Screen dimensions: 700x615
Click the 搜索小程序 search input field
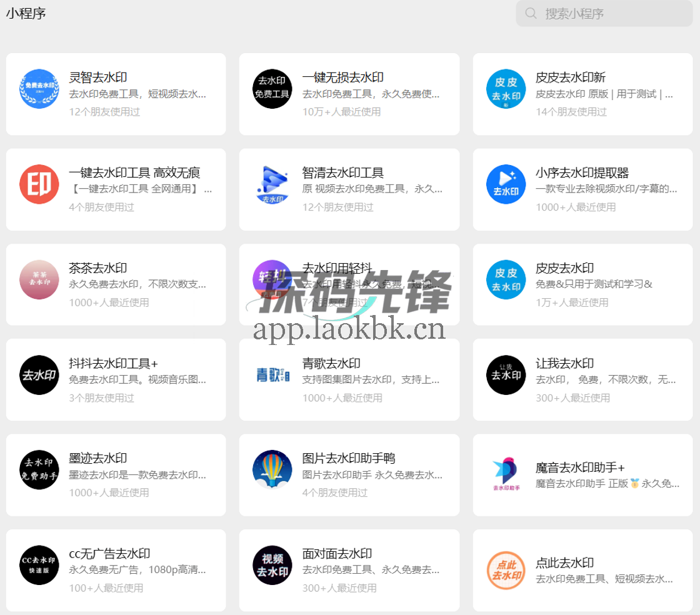603,13
